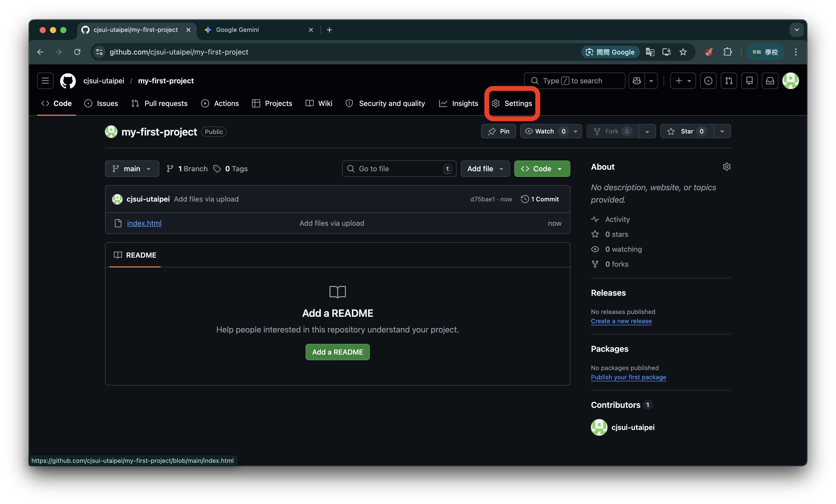The height and width of the screenshot is (504, 836).
Task: Click cjsui-utaipei commit author name
Action: tap(148, 199)
